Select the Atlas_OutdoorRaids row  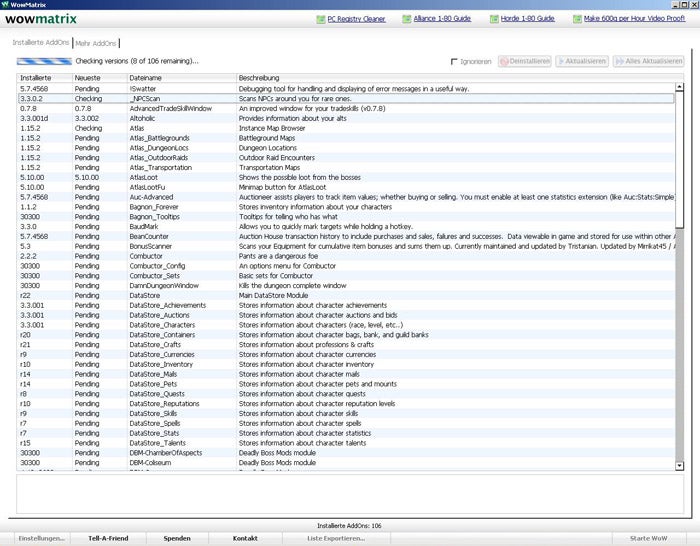click(x=346, y=158)
